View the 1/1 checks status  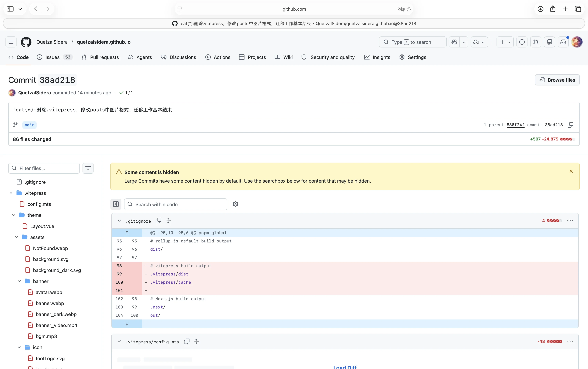click(x=126, y=93)
